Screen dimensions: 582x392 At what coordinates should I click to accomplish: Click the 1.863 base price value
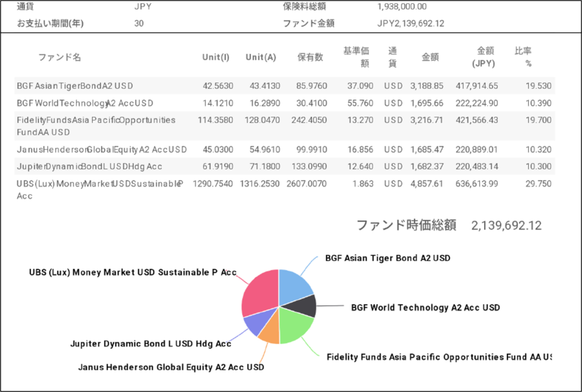pyautogui.click(x=363, y=184)
